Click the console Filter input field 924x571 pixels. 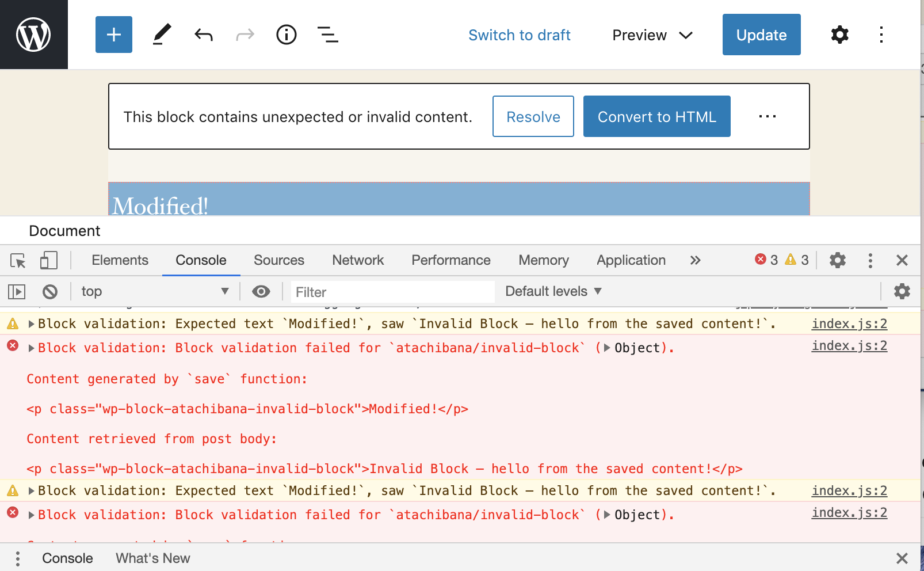click(392, 292)
